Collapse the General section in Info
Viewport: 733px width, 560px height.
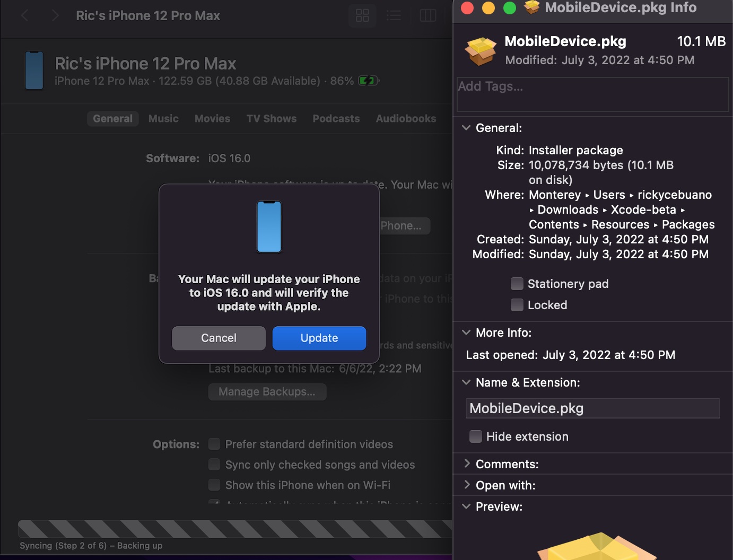pos(466,128)
